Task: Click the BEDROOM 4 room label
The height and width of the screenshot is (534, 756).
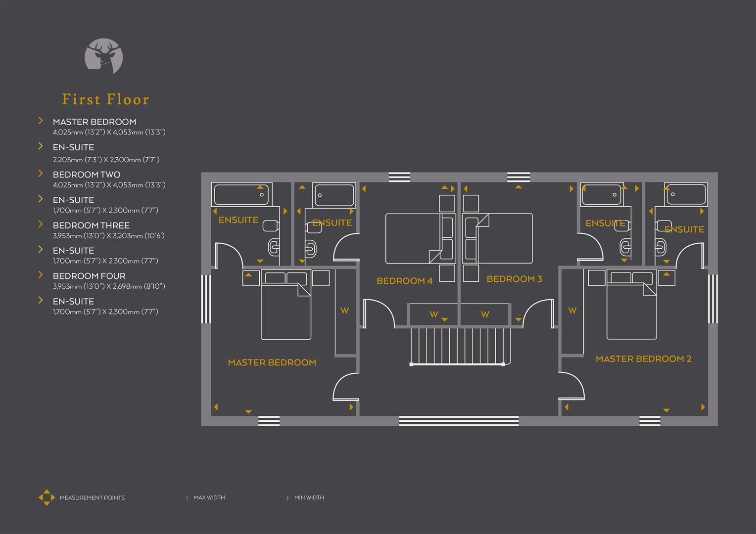Action: tap(404, 280)
